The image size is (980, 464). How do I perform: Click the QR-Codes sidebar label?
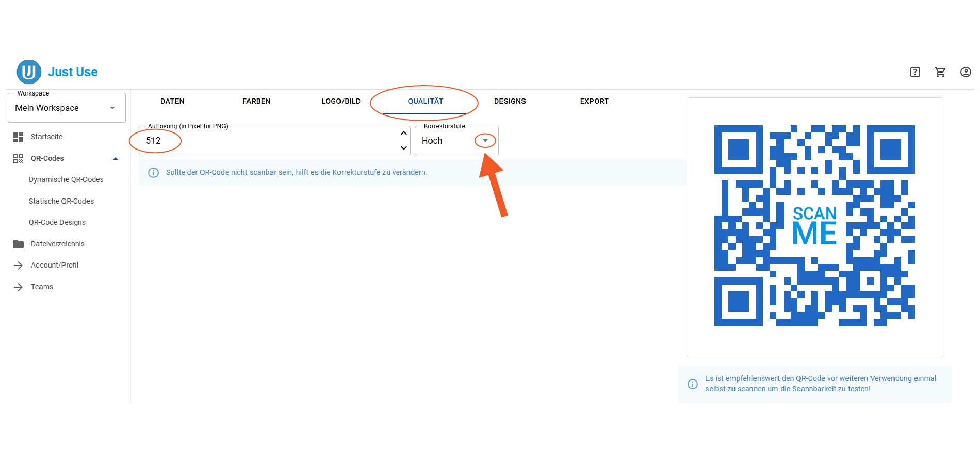tap(47, 159)
